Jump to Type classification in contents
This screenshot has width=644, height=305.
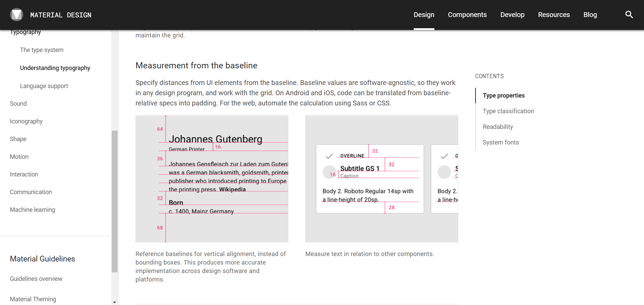point(508,111)
